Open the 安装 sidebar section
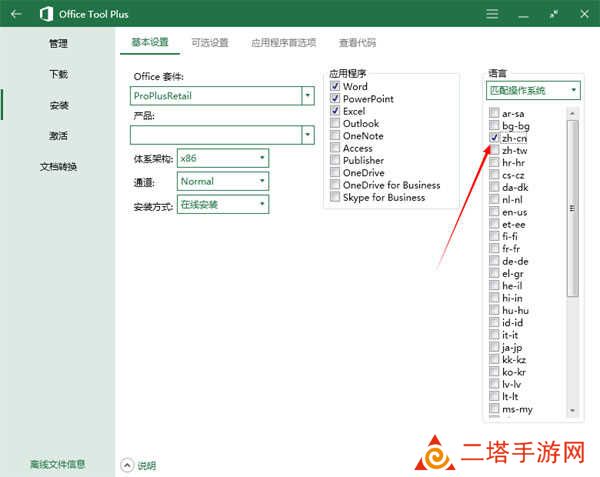The image size is (600, 477). [x=59, y=105]
